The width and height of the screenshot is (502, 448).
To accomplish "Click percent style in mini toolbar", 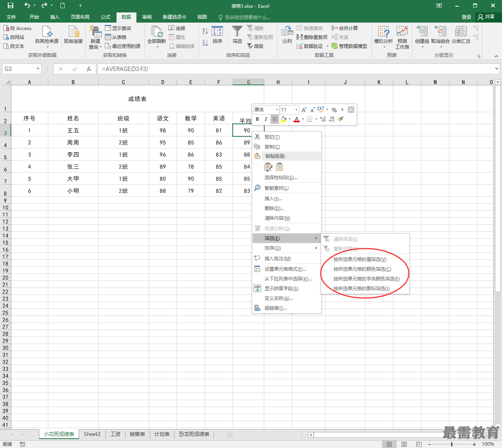I will tap(334, 110).
